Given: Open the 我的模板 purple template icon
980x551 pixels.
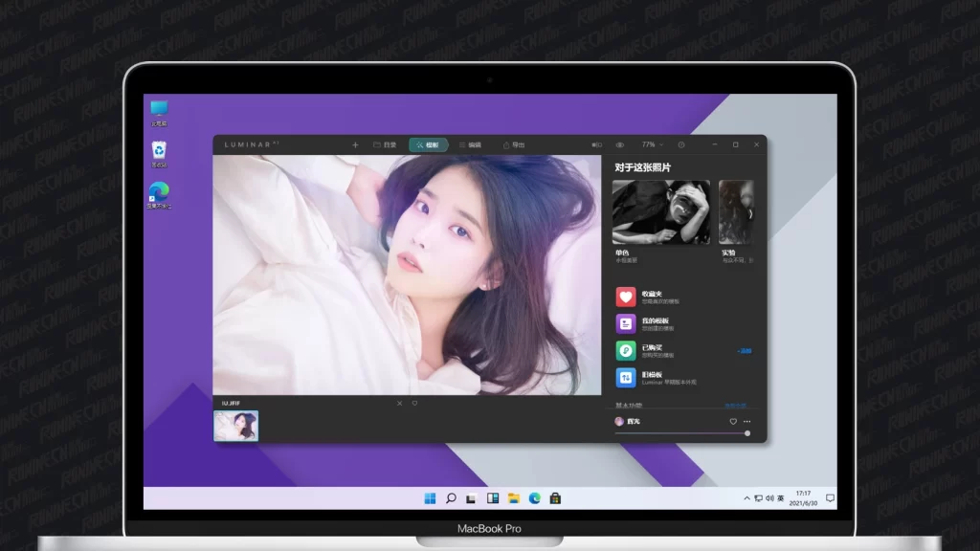Looking at the screenshot, I should pos(625,323).
